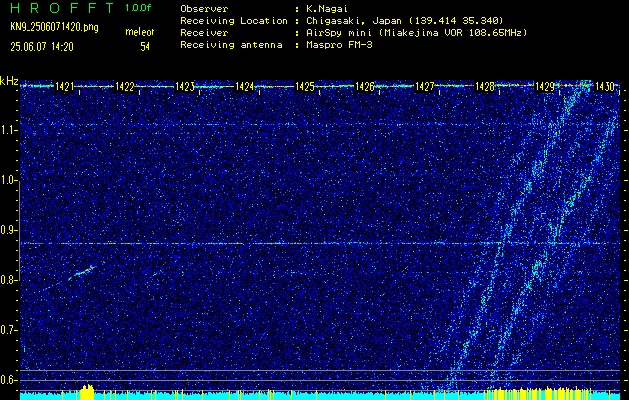Select the count value 54
Viewport: 629px width, 400px height.
click(145, 47)
